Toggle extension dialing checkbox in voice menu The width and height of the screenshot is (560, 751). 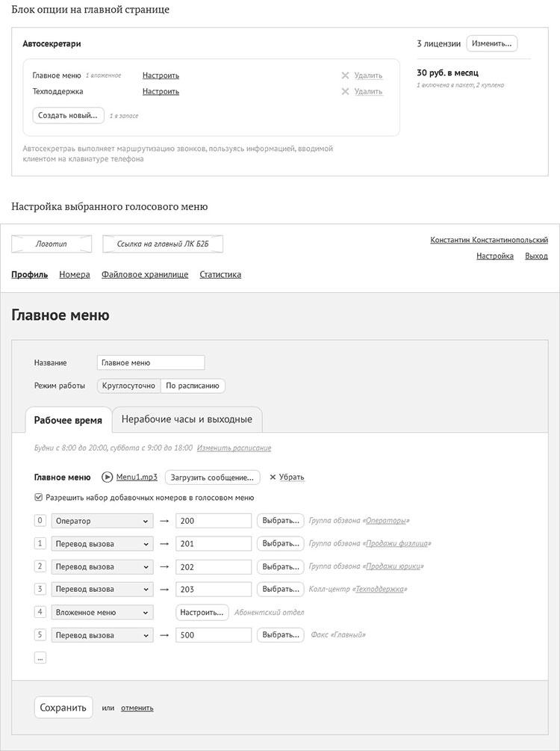click(x=39, y=497)
